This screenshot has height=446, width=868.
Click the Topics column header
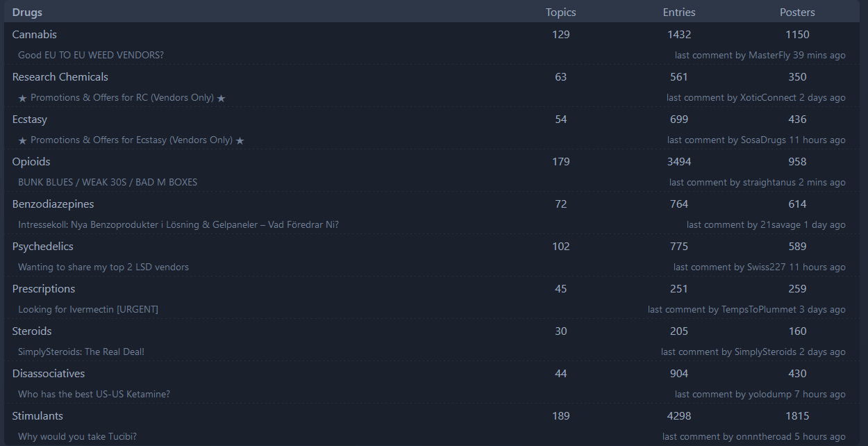coord(560,13)
